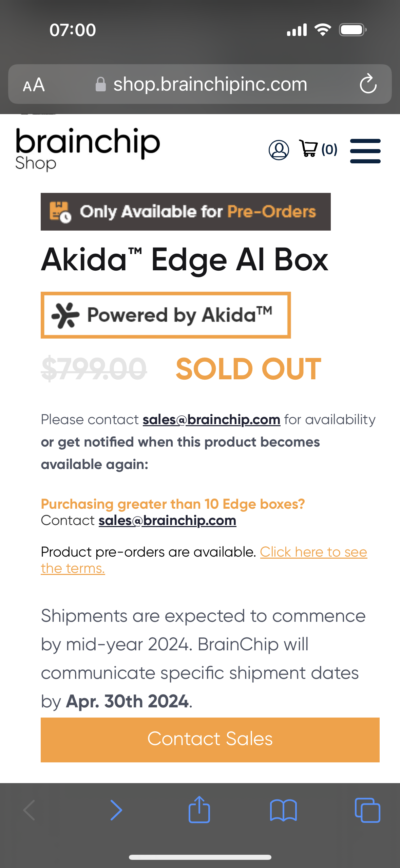The width and height of the screenshot is (400, 868).
Task: Go back with the browser back arrow
Action: tap(29, 810)
